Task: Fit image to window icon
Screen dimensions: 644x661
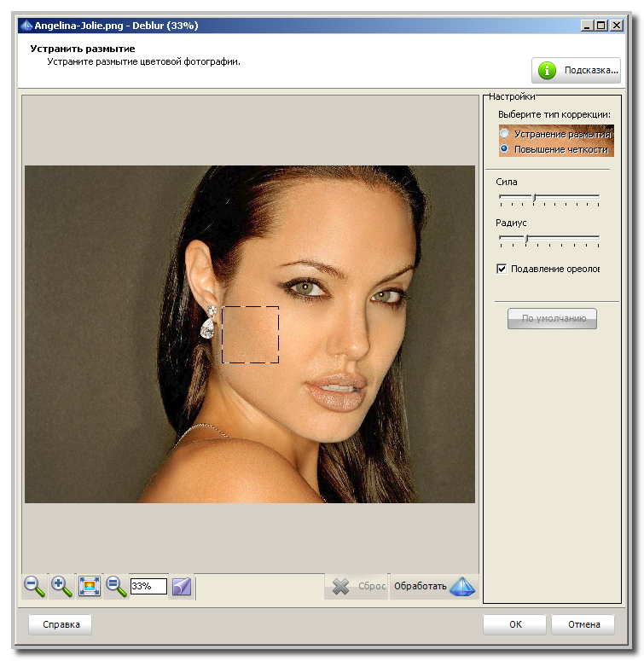Action: pos(89,586)
